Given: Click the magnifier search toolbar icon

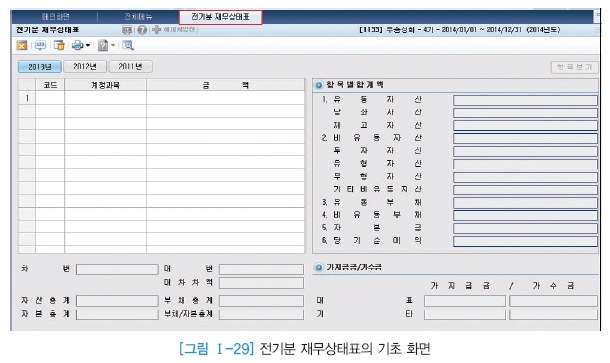Looking at the screenshot, I should [128, 45].
